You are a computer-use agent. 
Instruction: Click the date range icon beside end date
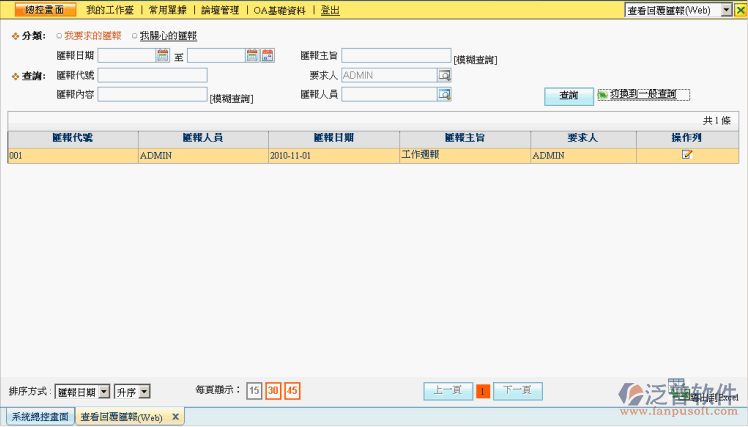tap(267, 56)
